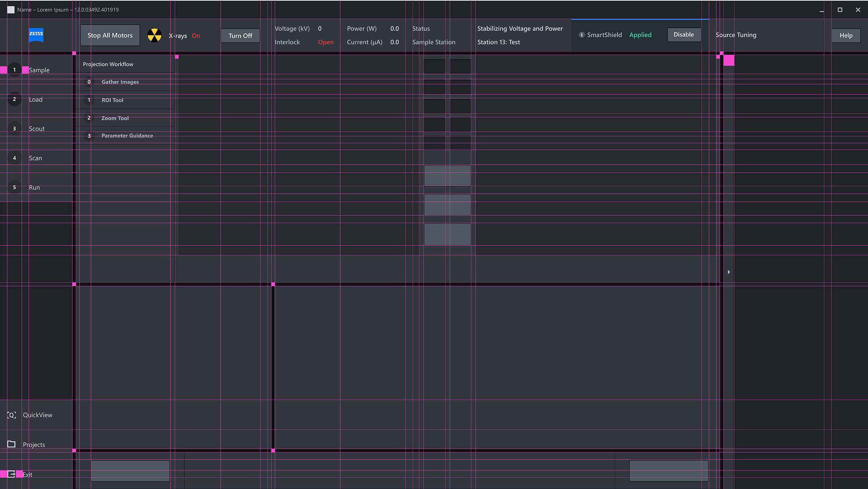Go to the Scan step

coord(35,158)
